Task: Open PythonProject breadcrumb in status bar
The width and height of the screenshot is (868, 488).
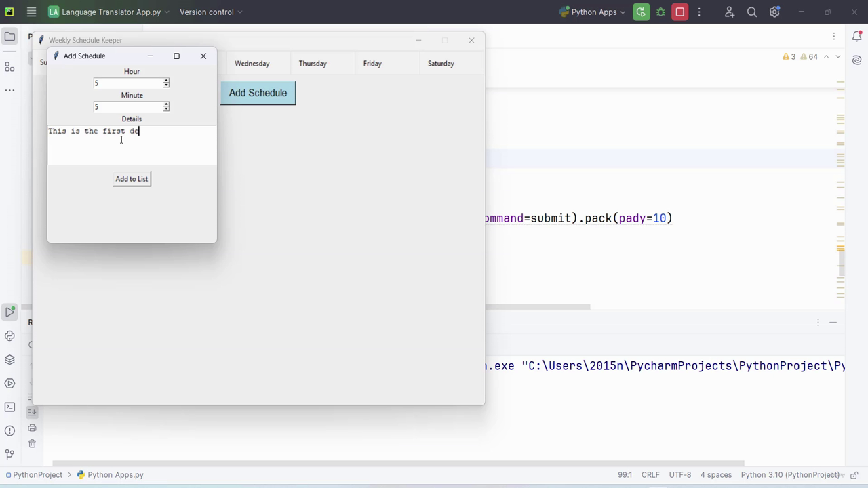Action: coord(33,475)
